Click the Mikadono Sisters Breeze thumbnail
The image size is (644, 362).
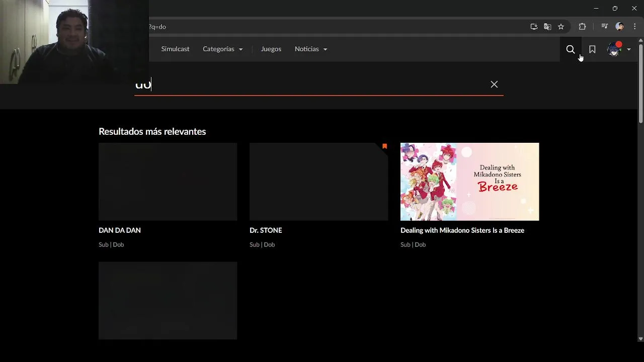pos(469,182)
